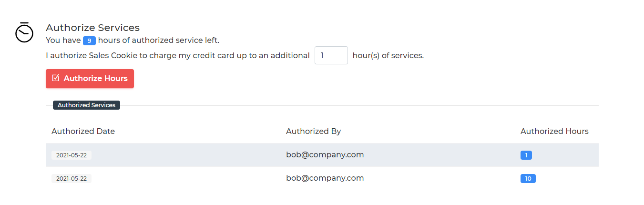Viewport: 644px width, 205px height.
Task: Click the Authorized Date column header
Action: 83,131
